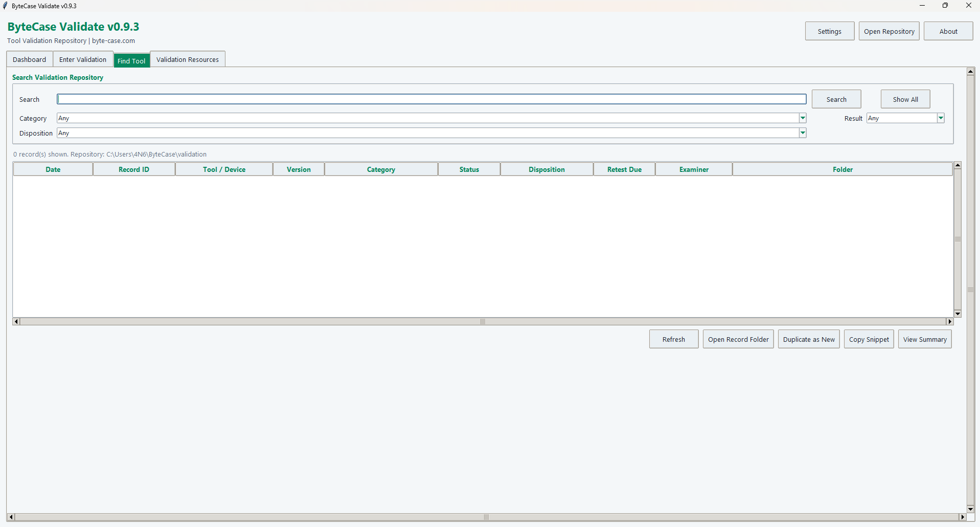Sort by the Record ID column
Screen dimensions: 980x527
coord(134,169)
